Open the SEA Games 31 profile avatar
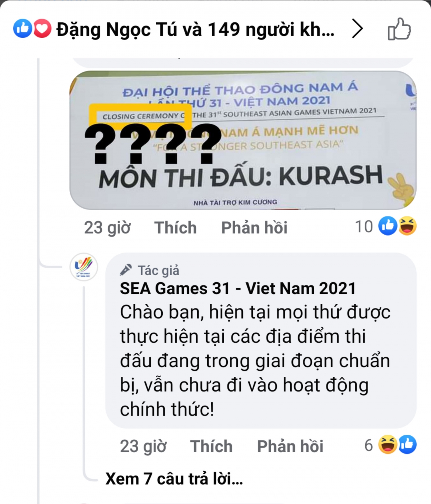The width and height of the screenshot is (431, 504). [84, 267]
